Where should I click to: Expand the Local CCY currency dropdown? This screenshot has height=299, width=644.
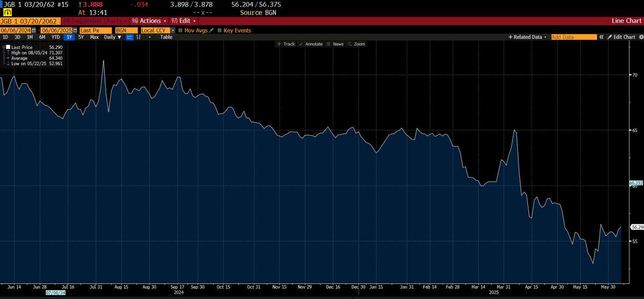[173, 31]
